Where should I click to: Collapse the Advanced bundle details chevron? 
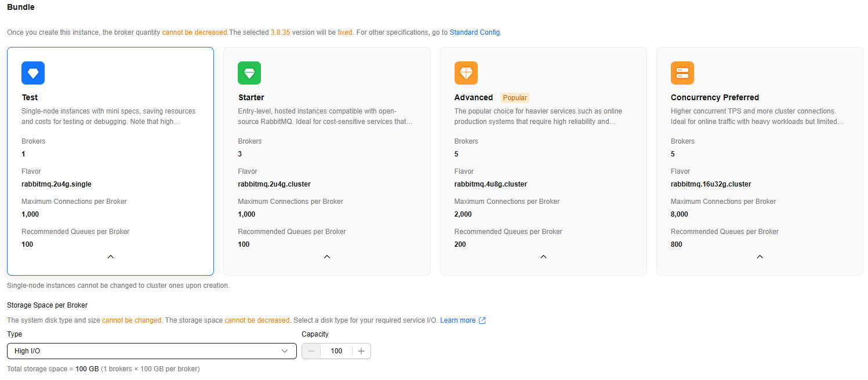tap(543, 257)
